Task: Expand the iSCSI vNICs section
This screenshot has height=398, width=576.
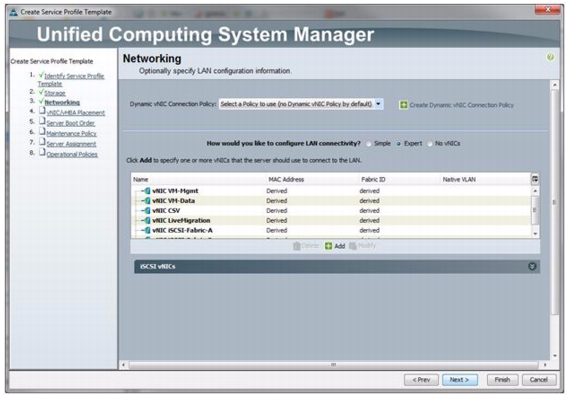Action: (532, 266)
